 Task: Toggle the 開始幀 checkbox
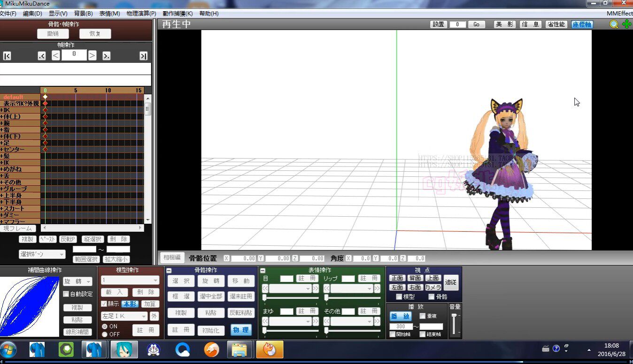393,334
